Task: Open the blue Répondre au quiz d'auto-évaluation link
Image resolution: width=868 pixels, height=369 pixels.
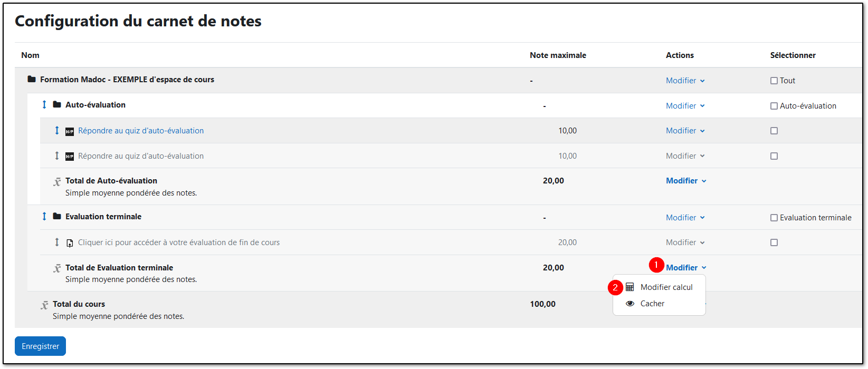Action: [x=141, y=131]
